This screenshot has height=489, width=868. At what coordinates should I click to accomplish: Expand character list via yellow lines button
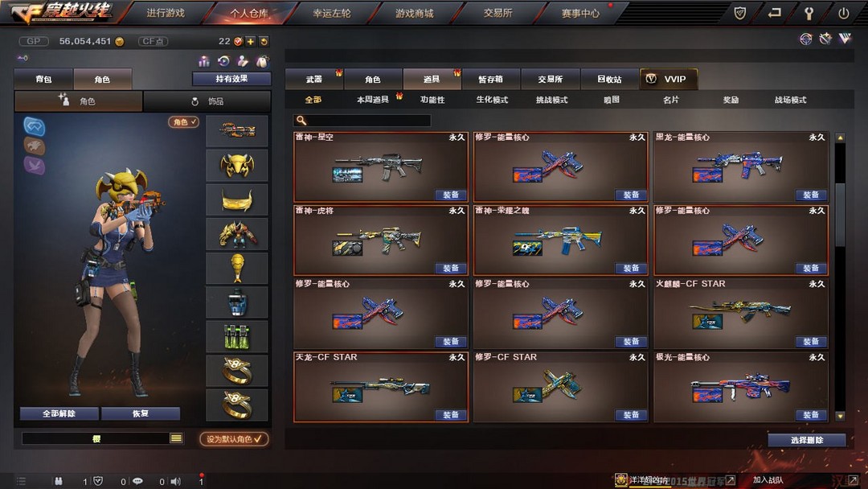click(176, 438)
